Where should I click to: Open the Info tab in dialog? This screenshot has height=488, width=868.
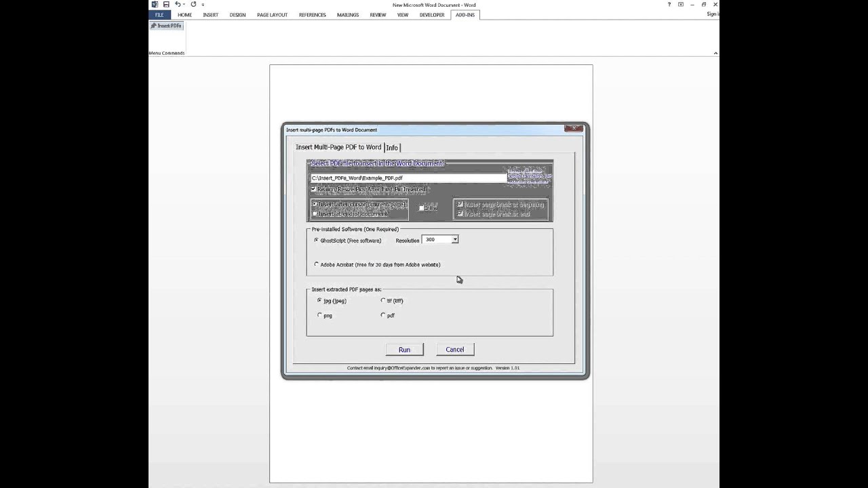tap(392, 148)
